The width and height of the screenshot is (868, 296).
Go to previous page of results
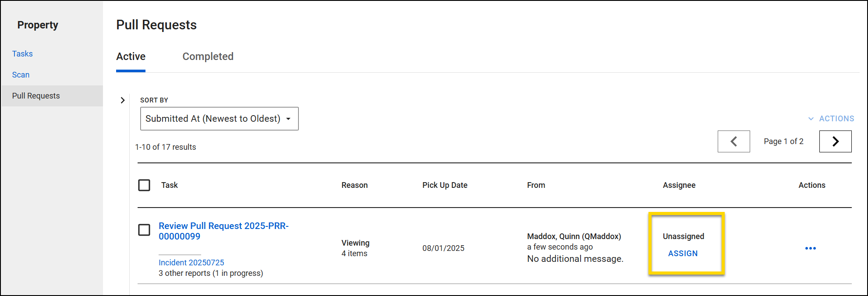tap(733, 141)
